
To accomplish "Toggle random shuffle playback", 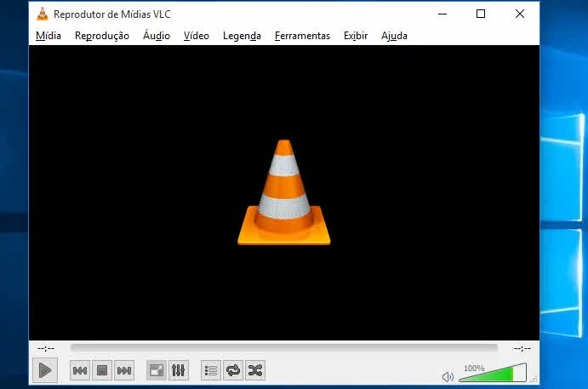I will [255, 370].
